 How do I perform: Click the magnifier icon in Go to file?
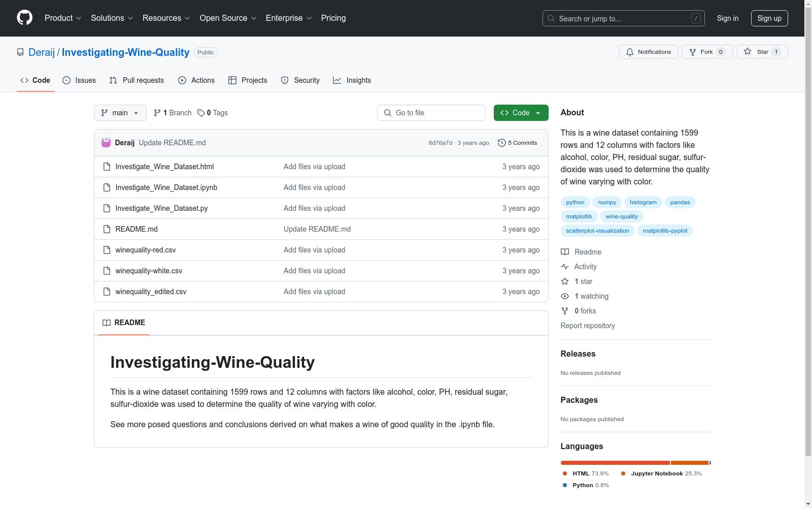tap(388, 113)
